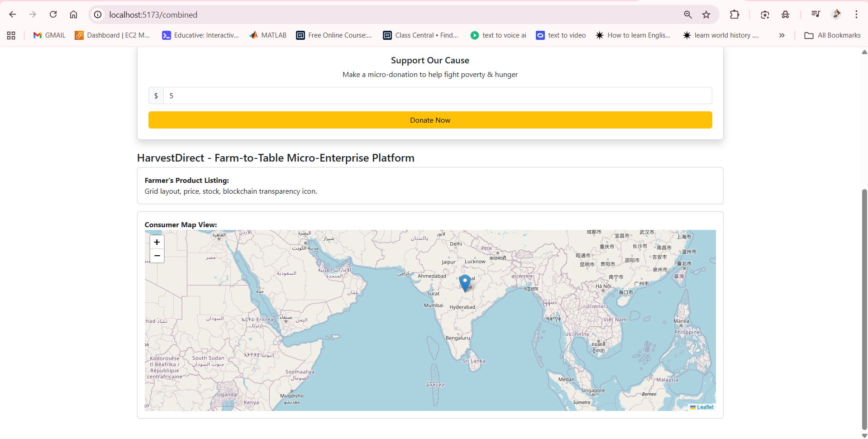Screen dimensions: 868x439
Task: Go back to the previous page
Action: click(13, 14)
